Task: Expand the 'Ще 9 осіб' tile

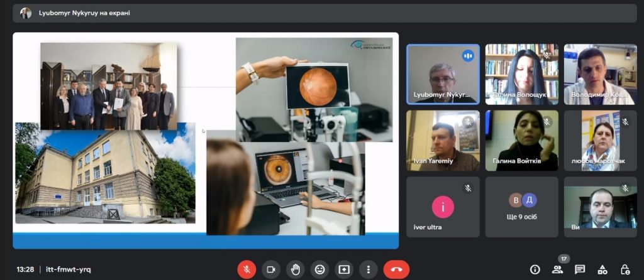Action: [521, 207]
